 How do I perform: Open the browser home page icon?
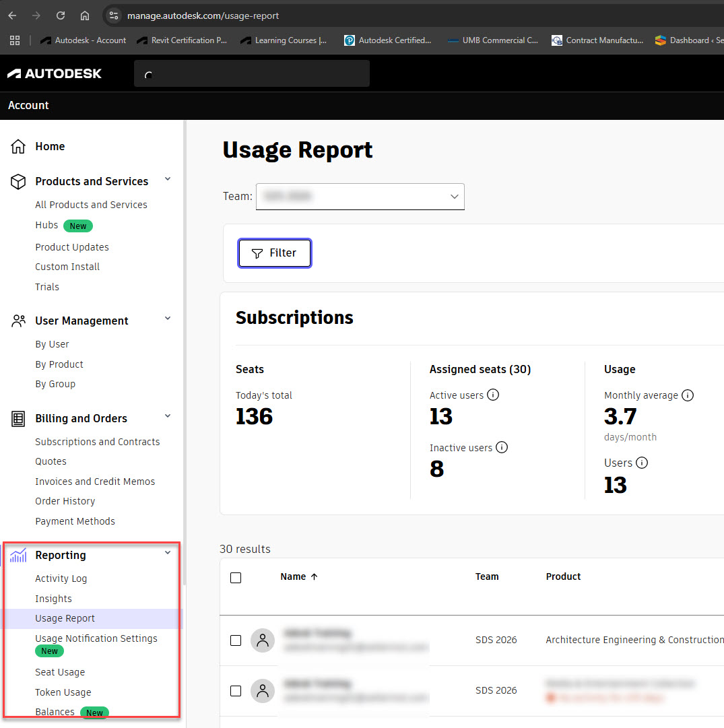pos(84,15)
